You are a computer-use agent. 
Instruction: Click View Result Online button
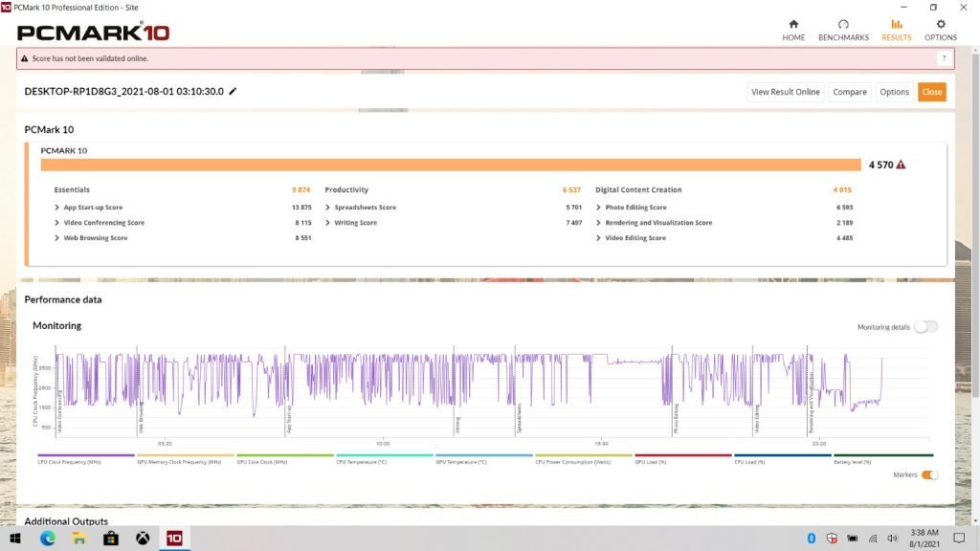tap(785, 92)
